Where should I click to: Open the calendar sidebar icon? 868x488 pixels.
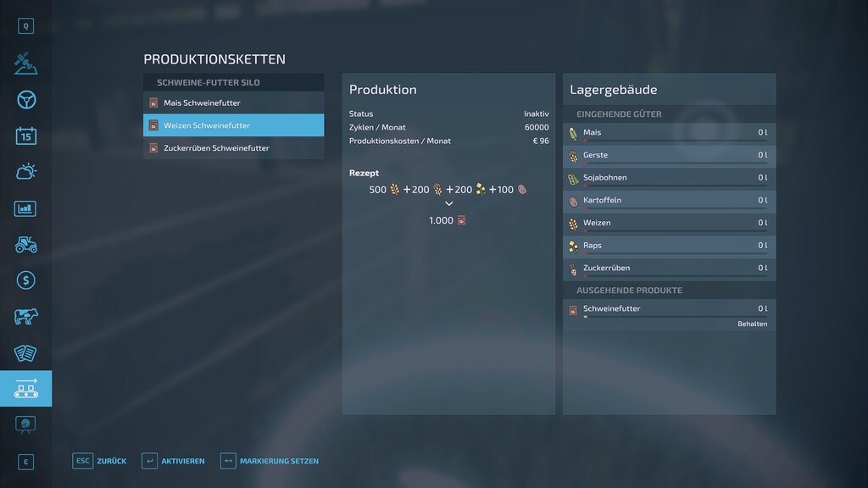pos(26,136)
